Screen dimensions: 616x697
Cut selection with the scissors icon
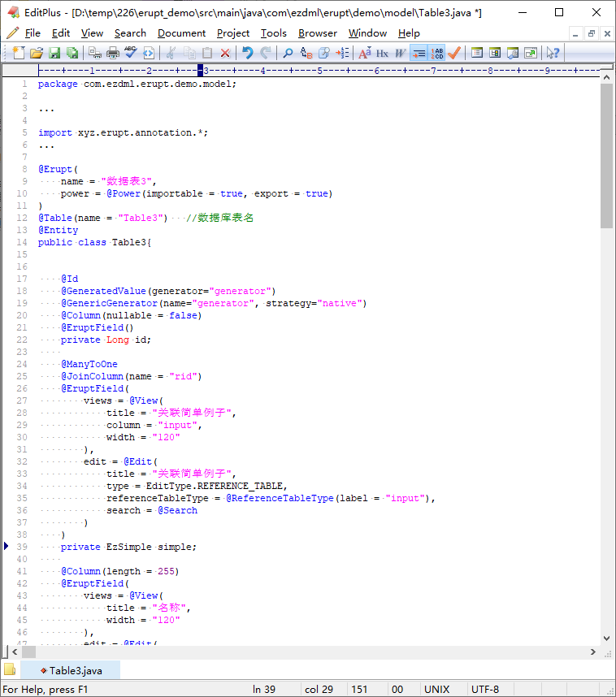[171, 53]
